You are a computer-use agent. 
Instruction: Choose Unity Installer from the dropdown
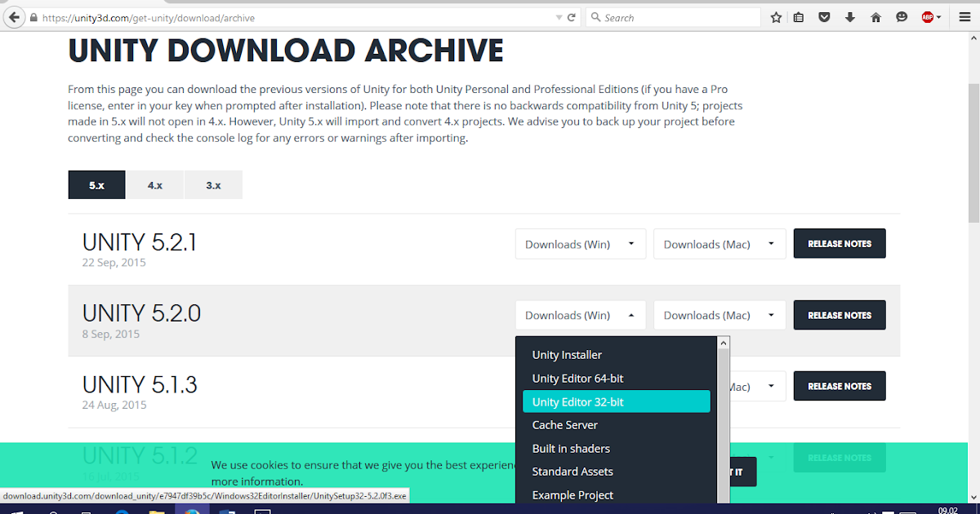[617, 355]
